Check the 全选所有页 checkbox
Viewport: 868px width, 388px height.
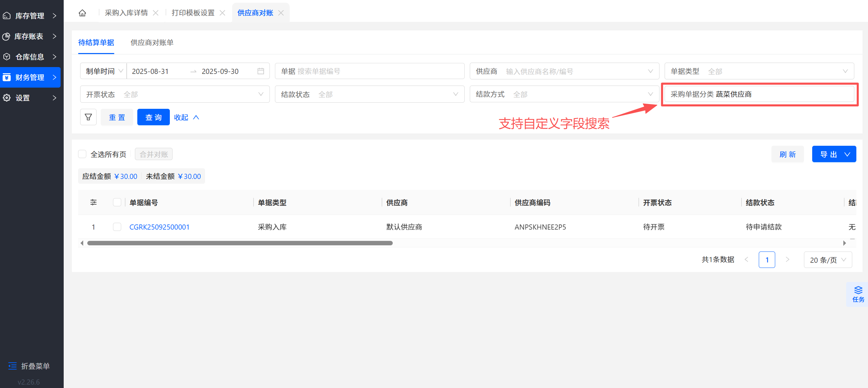[x=82, y=154]
